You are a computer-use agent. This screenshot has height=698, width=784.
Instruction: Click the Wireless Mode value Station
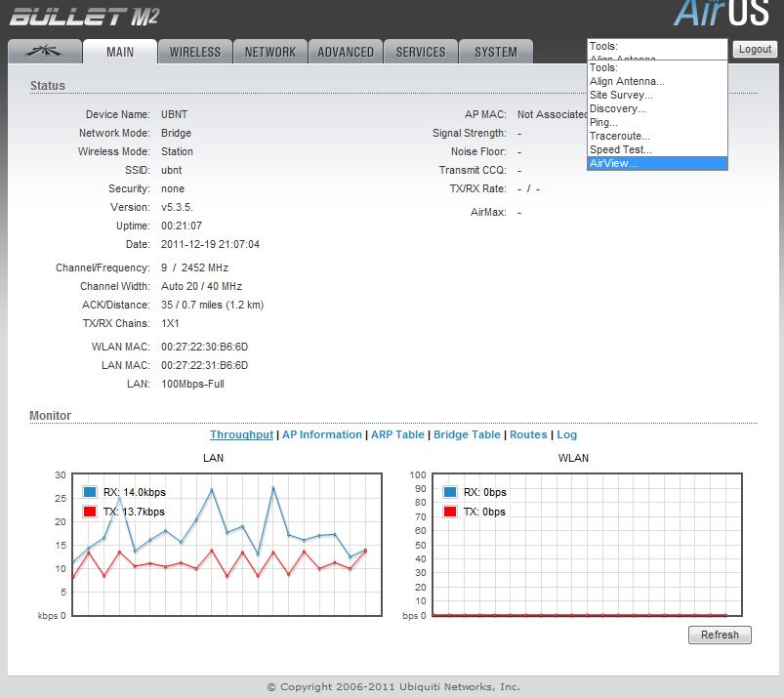click(177, 151)
